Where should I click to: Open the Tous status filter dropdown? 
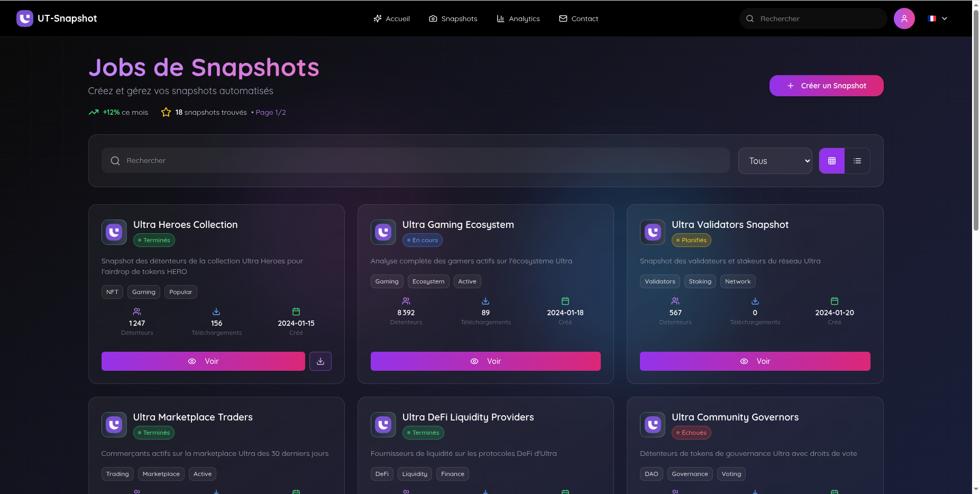[775, 161]
